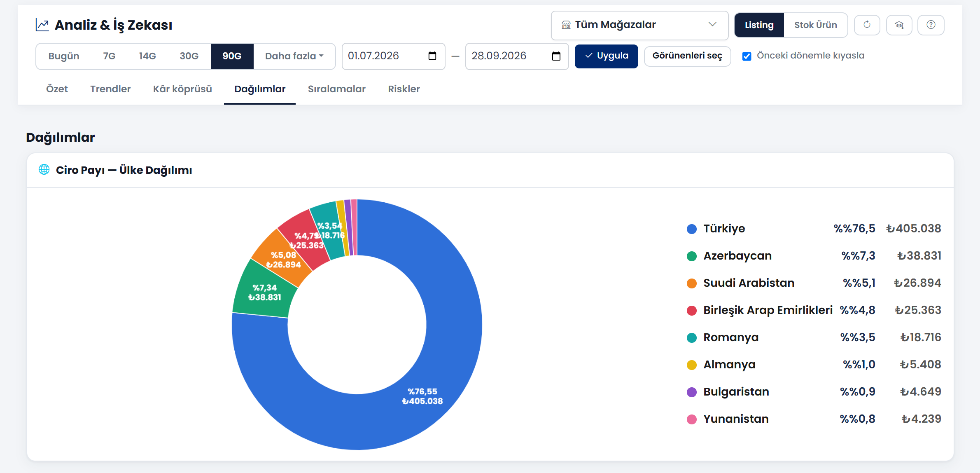Click the Uygula apply button
The image size is (980, 473).
click(606, 56)
